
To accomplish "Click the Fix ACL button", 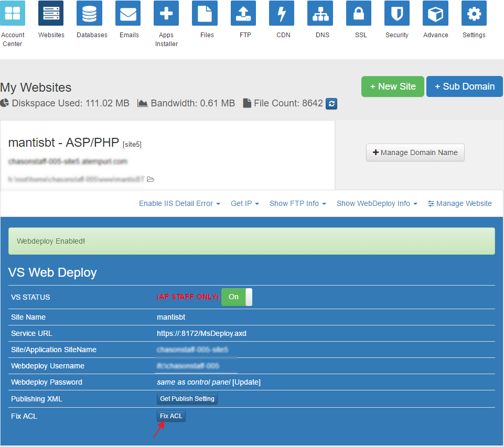I will click(171, 416).
